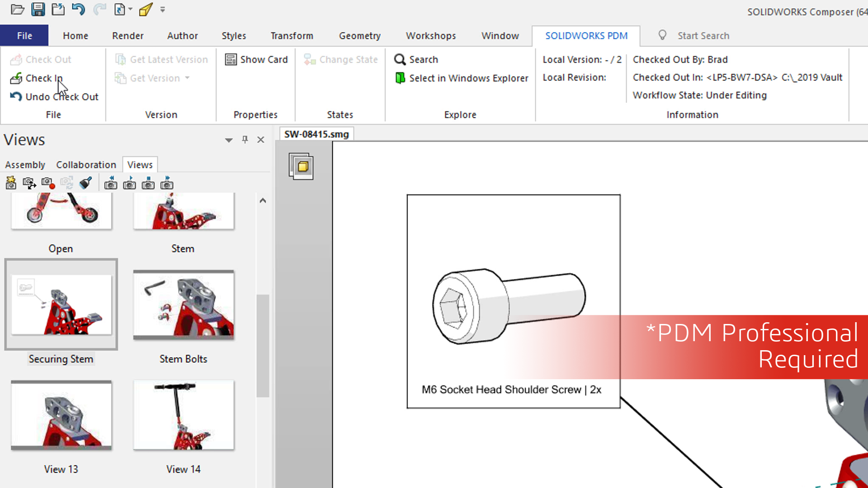868x488 pixels.
Task: Click the Views panel collapse arrow
Action: (x=228, y=140)
